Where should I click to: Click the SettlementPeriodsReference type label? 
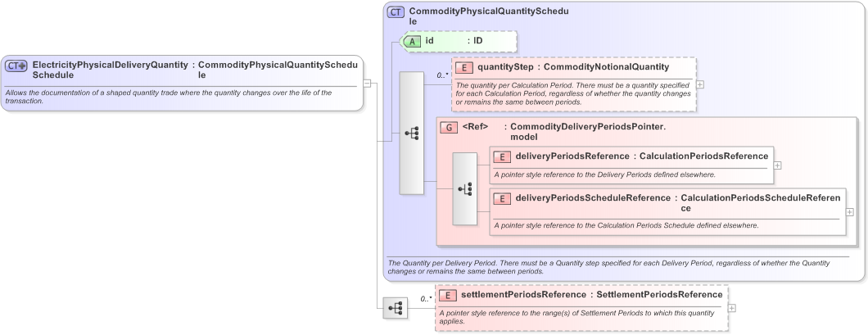659,295
